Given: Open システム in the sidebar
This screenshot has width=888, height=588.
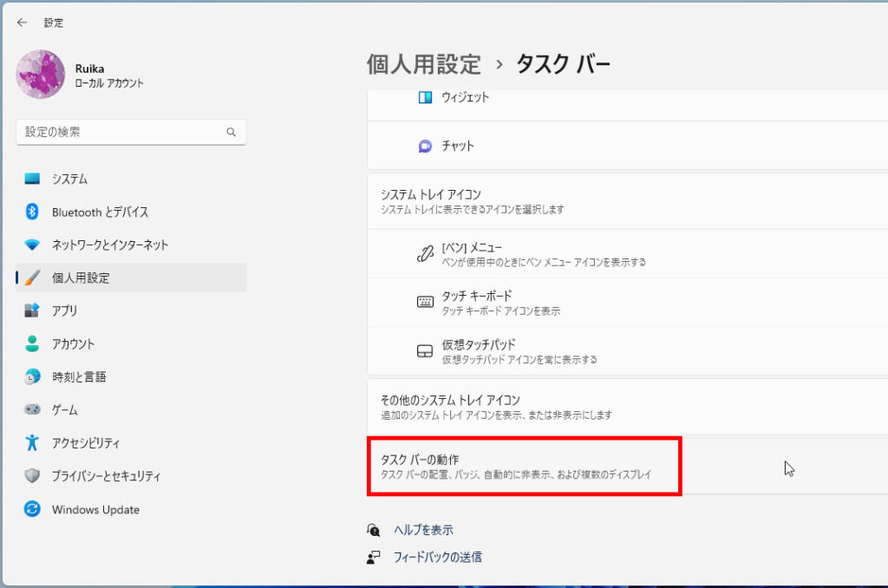Looking at the screenshot, I should pos(69,179).
